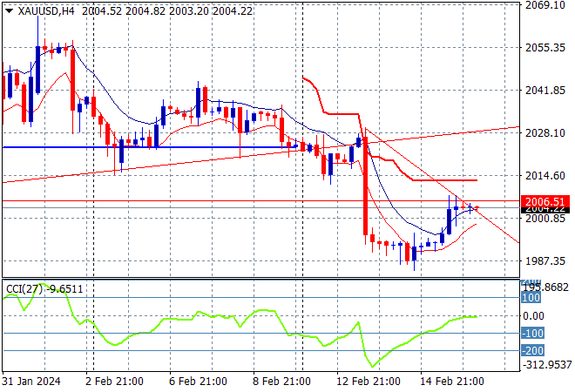Click the 14 Feb 21:00 time axis label

coord(452,382)
